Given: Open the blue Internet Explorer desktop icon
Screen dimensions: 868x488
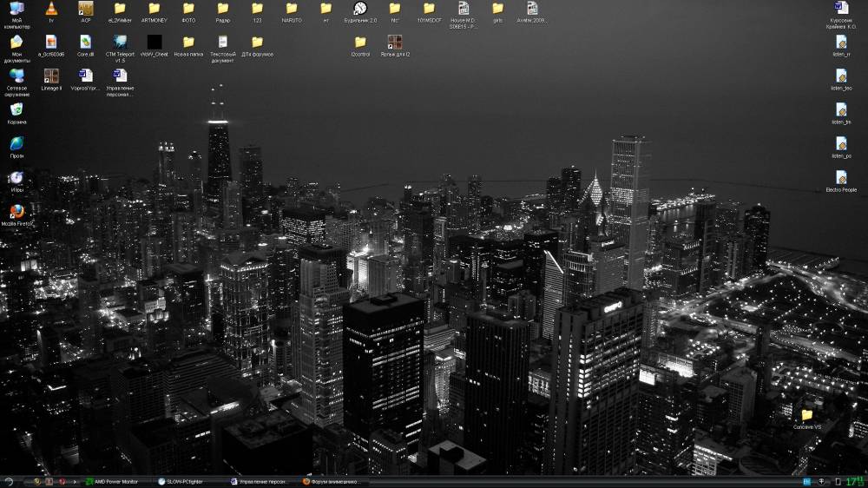Looking at the screenshot, I should pos(16,143).
